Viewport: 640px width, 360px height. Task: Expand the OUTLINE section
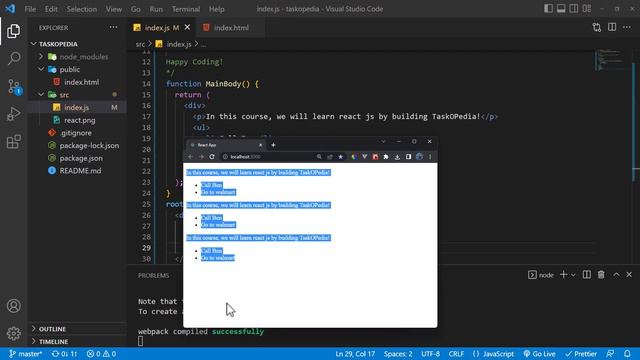(x=78, y=329)
